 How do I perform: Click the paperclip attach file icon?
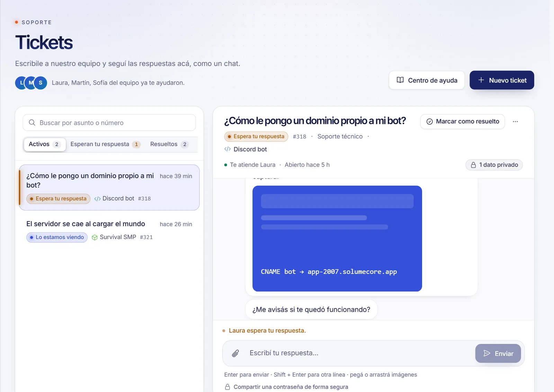pos(235,353)
